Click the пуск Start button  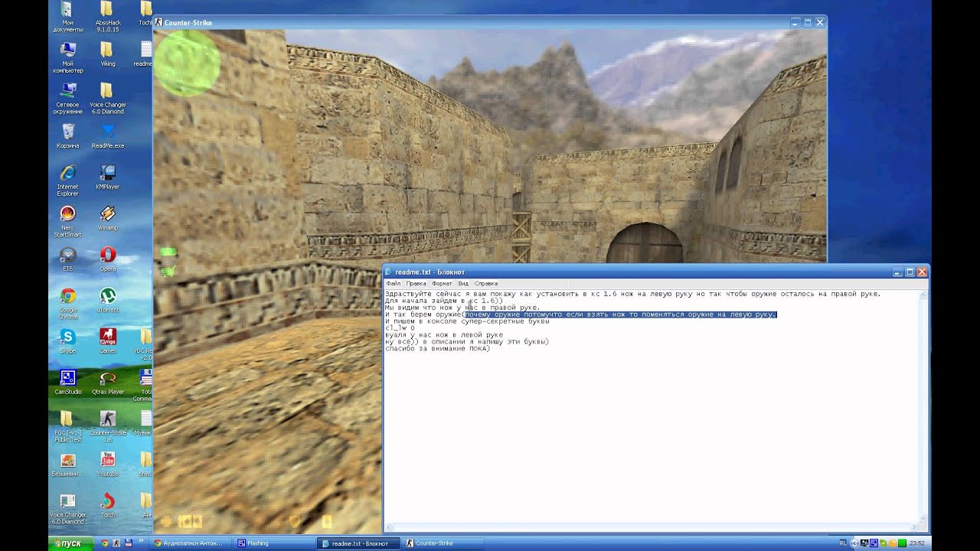coord(70,543)
